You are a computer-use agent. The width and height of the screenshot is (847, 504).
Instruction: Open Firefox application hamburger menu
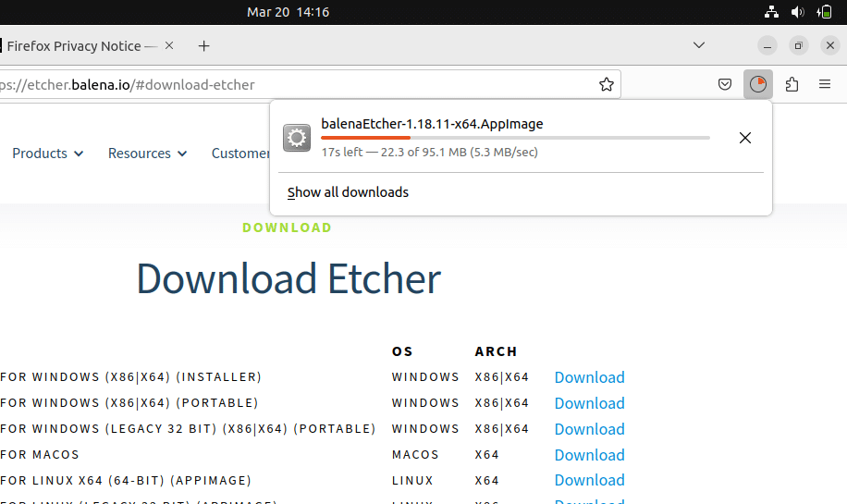[824, 84]
